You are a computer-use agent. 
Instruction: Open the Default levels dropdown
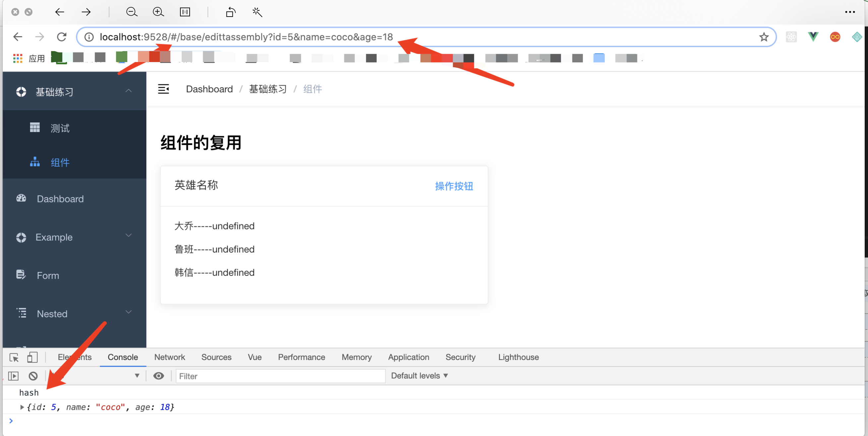click(419, 376)
